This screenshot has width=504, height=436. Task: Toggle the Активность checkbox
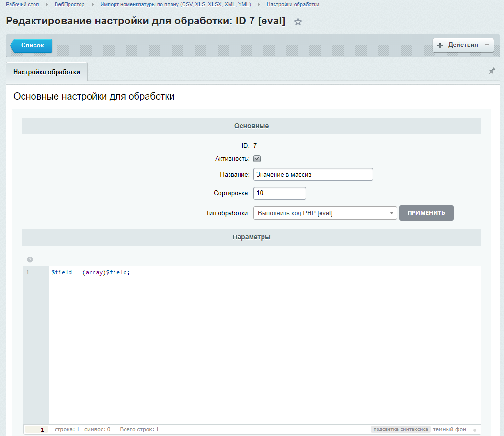point(257,158)
